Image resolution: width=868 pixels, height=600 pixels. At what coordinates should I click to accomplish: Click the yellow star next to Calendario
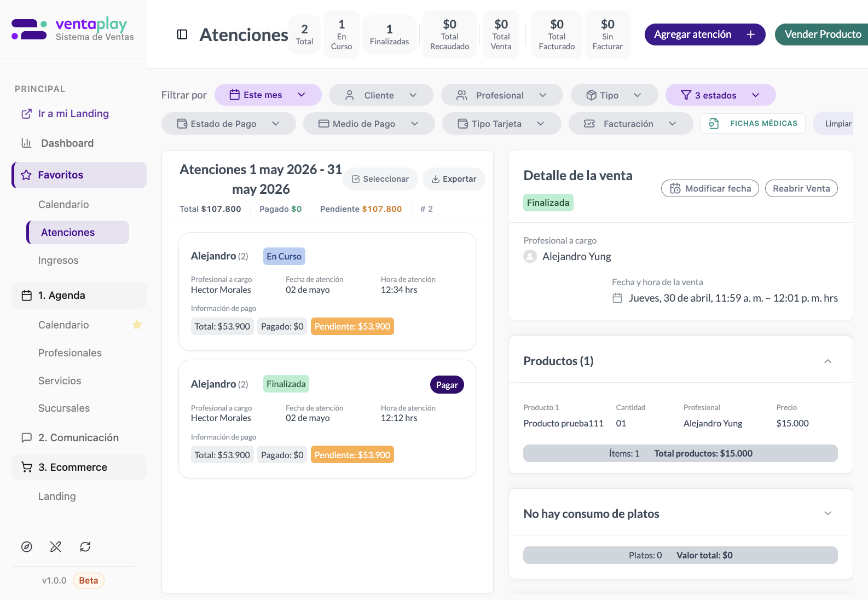pos(137,325)
